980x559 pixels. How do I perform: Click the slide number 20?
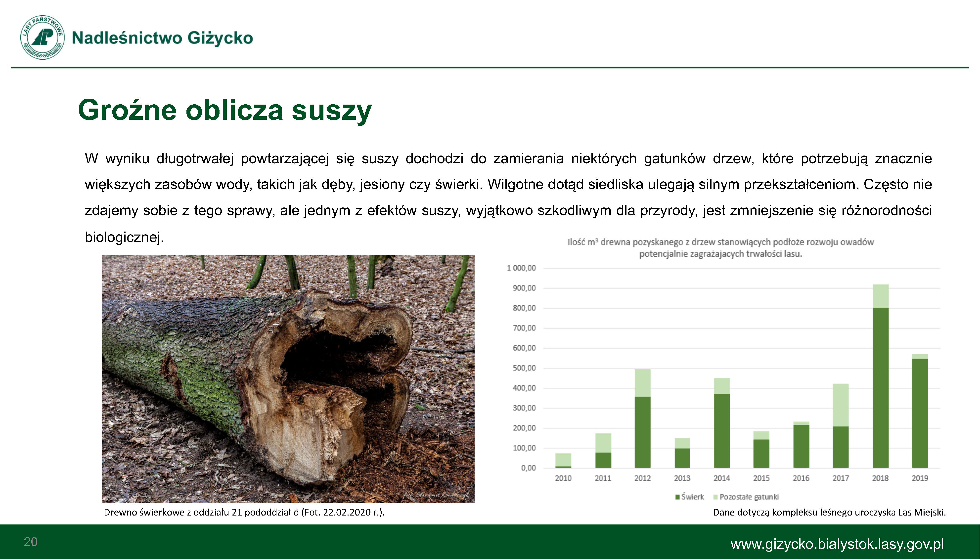(31, 542)
